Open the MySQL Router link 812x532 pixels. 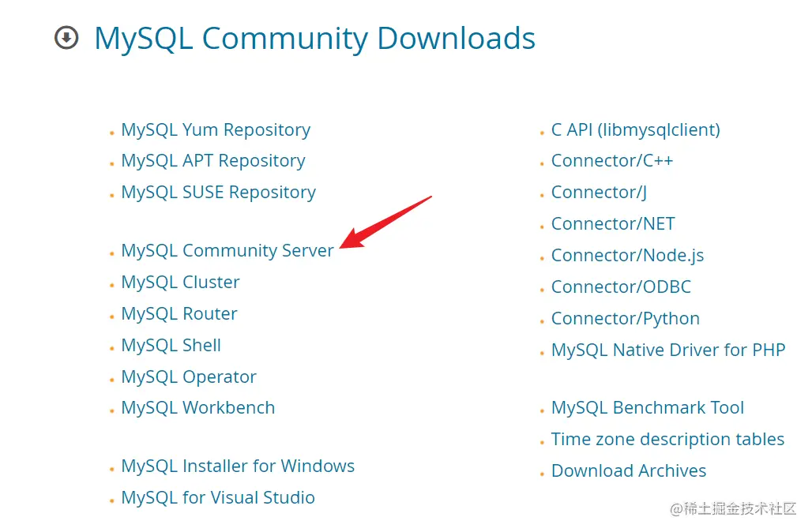point(179,313)
